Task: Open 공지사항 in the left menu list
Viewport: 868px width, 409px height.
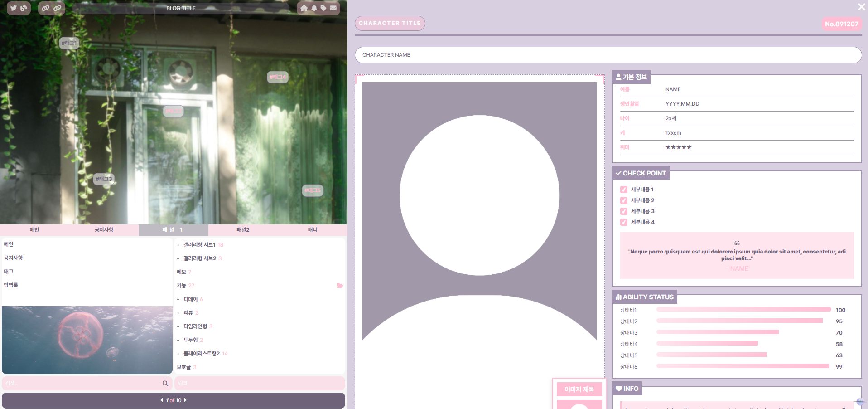Action: 13,258
